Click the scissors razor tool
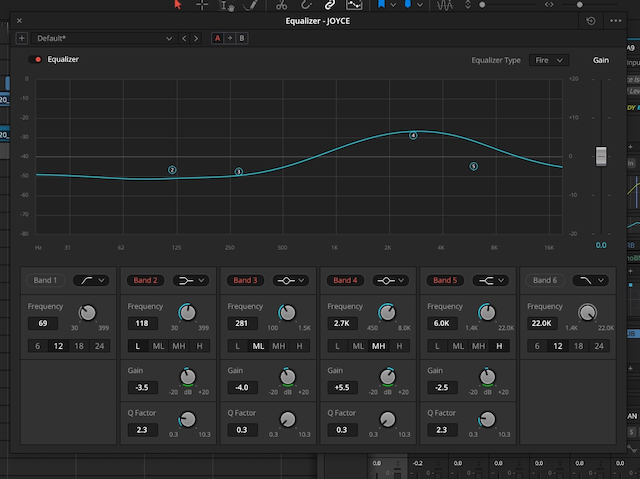 point(281,5)
